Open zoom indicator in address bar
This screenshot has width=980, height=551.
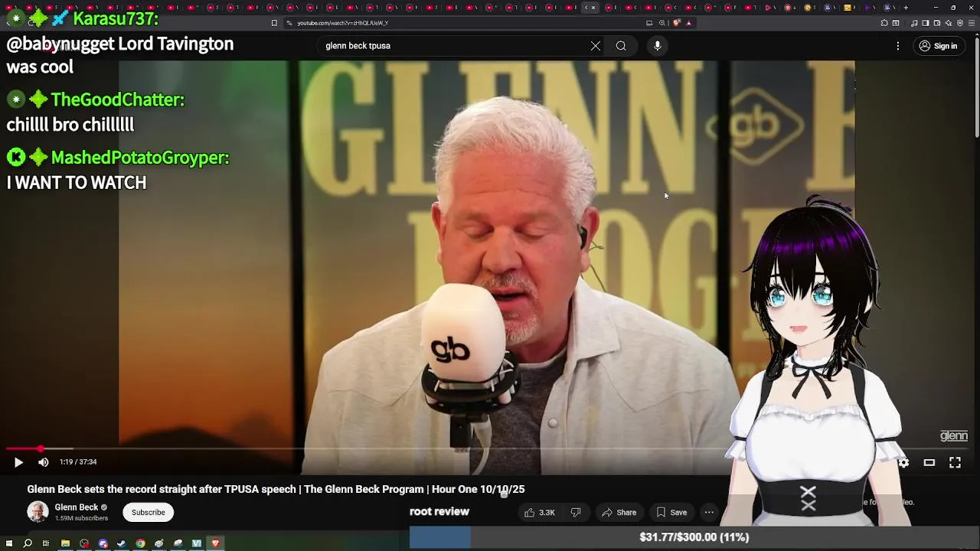tap(662, 23)
